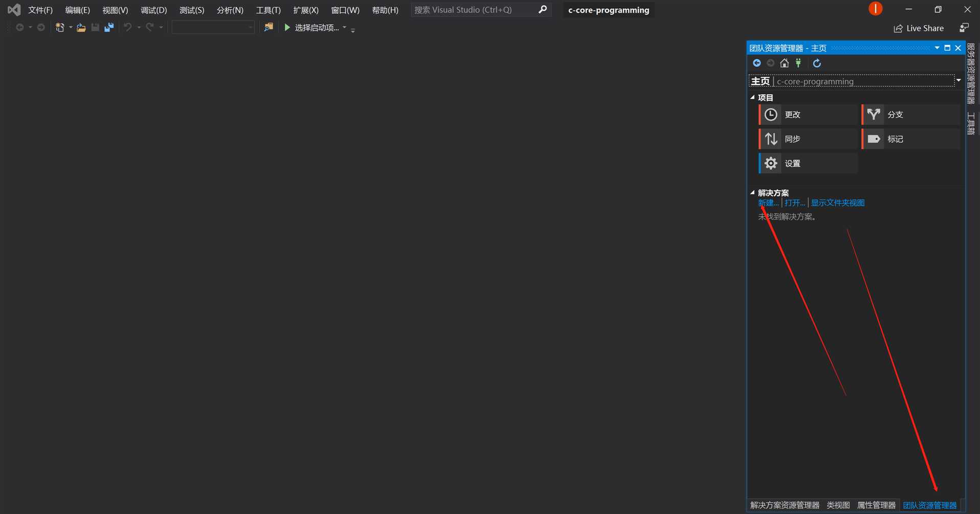Open the 分支 (Branches) tile
Screen dimensions: 980x514
tap(911, 115)
